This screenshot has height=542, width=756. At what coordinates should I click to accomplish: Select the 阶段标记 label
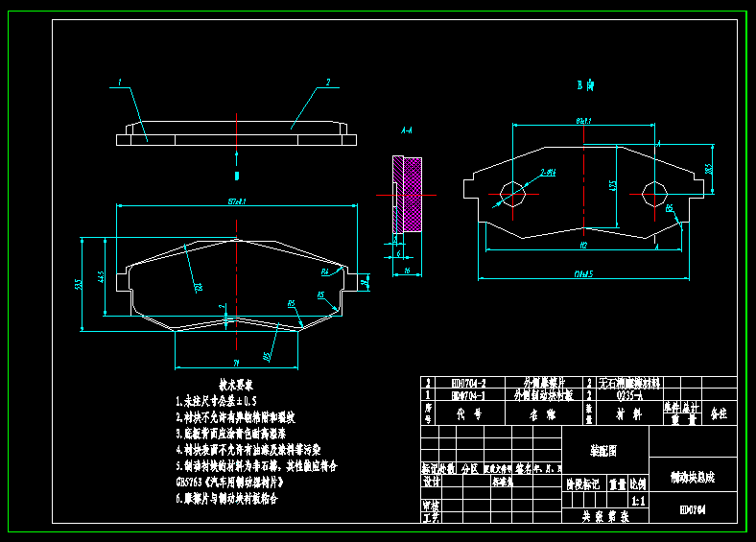tap(582, 483)
